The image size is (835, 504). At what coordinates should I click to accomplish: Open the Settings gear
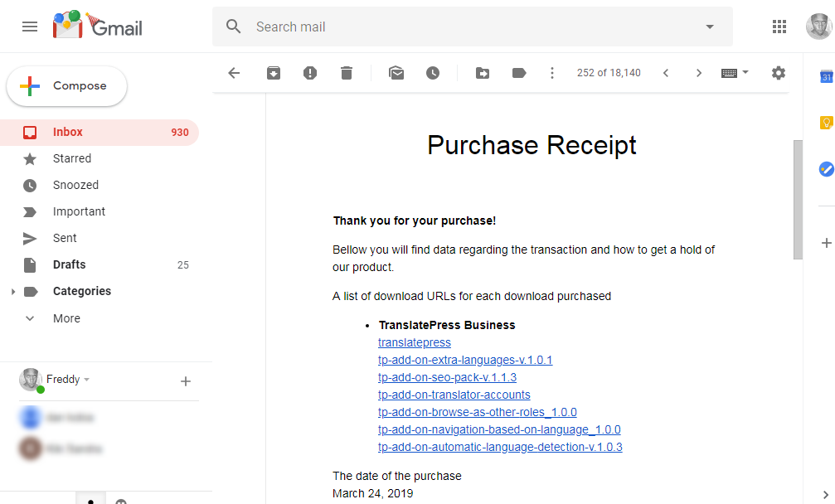pos(778,73)
